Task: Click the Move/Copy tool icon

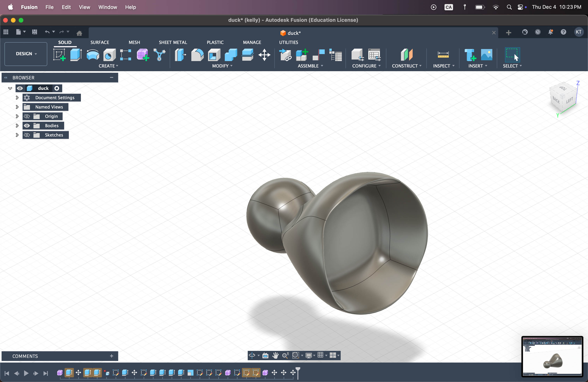Action: pos(264,55)
